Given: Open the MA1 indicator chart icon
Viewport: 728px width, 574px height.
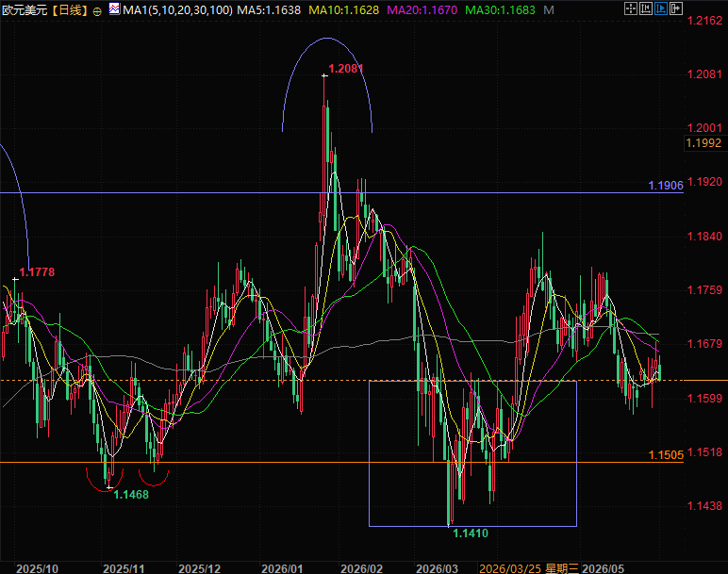Looking at the screenshot, I should tap(114, 8).
